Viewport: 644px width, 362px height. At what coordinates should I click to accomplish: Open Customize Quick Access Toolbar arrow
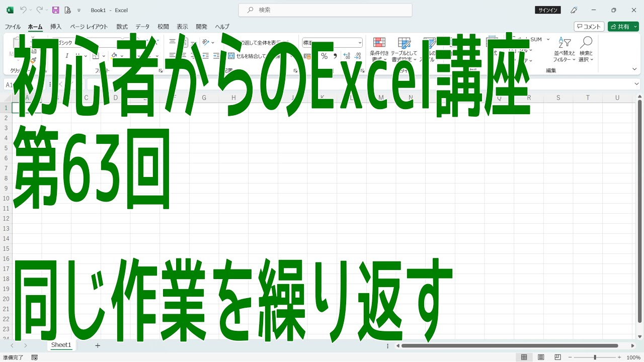click(79, 10)
